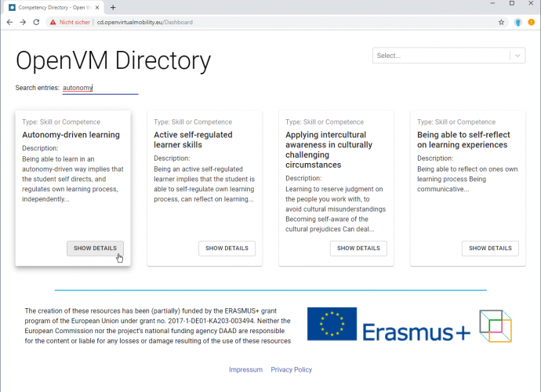Click the Autonomy-driven learning description text
The image size is (541, 392).
(73, 179)
